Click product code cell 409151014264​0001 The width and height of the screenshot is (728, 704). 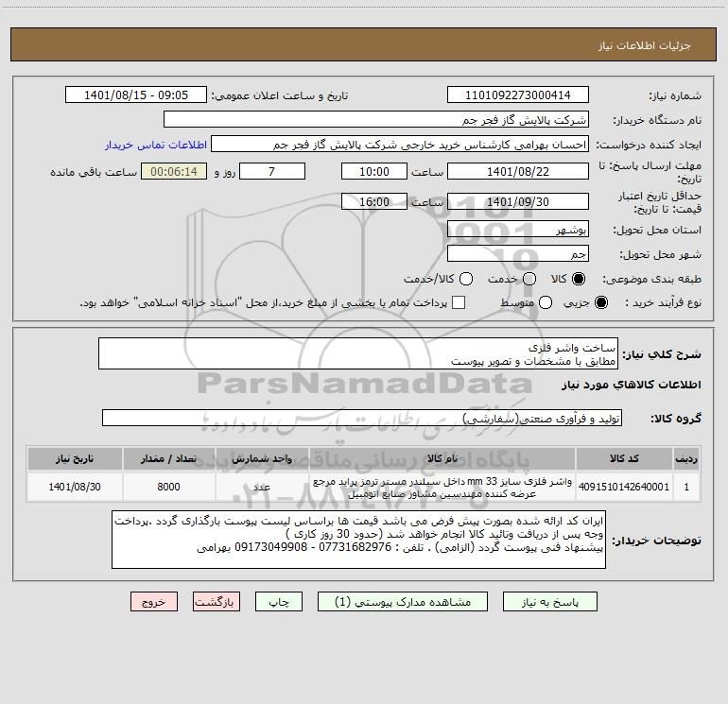624,487
